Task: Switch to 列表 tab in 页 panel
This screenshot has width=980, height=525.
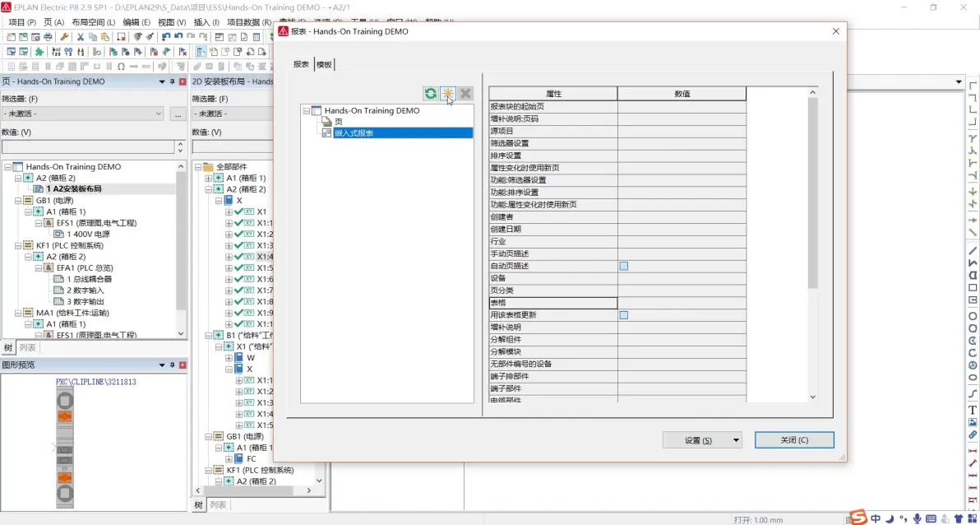Action: (27, 347)
